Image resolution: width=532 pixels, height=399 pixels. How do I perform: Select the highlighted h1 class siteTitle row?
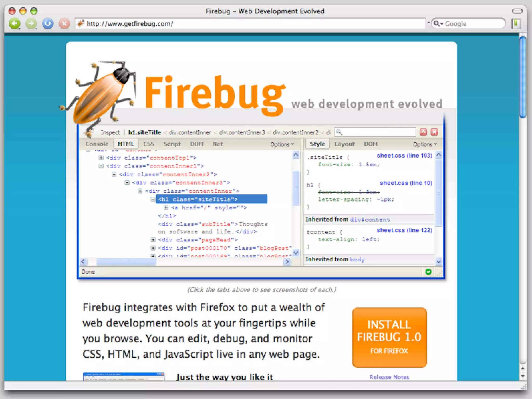click(211, 199)
